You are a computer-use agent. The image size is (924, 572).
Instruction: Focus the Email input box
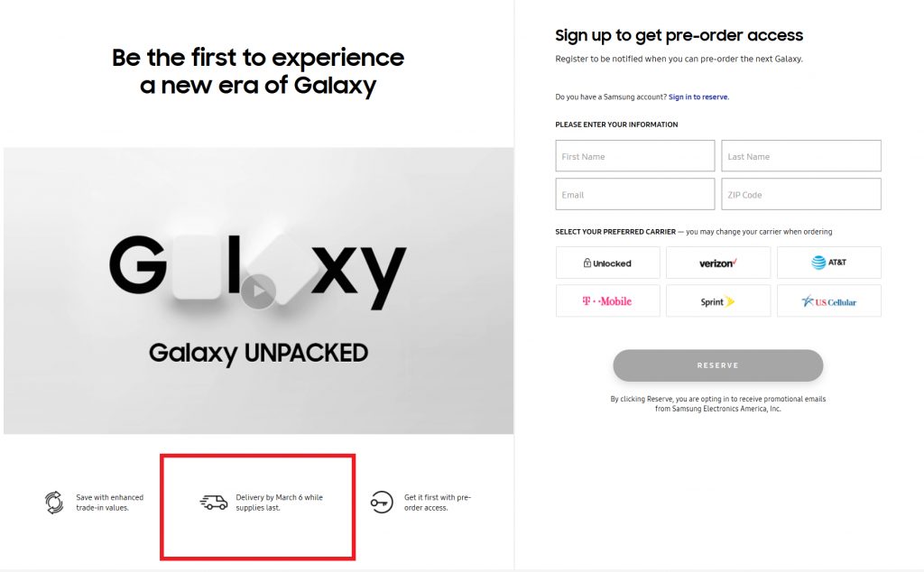635,194
